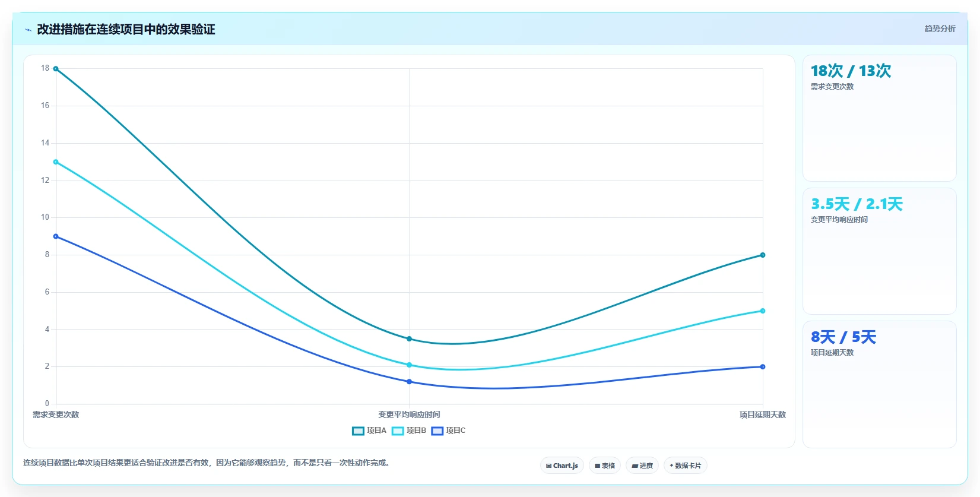Click the 趋势分析 label in header

click(940, 29)
